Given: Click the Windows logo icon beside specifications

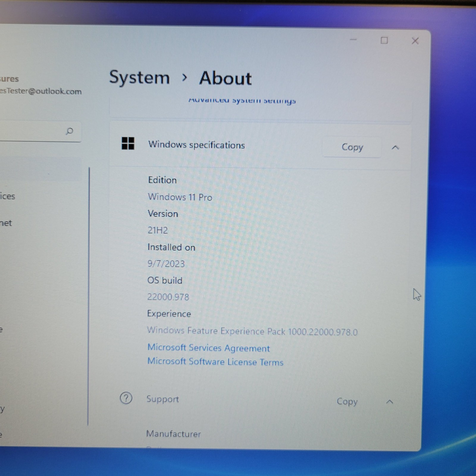Looking at the screenshot, I should coord(128,143).
